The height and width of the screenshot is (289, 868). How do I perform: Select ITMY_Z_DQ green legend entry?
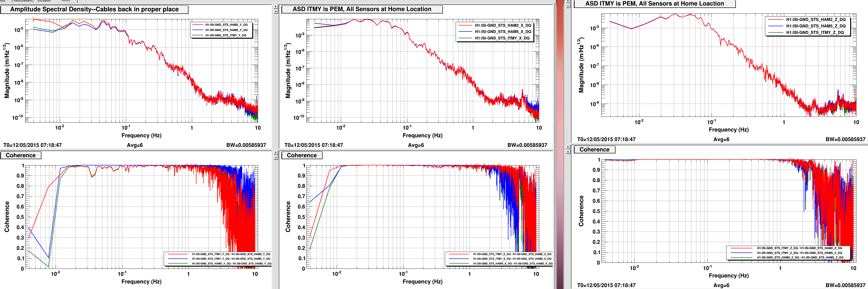pos(815,32)
